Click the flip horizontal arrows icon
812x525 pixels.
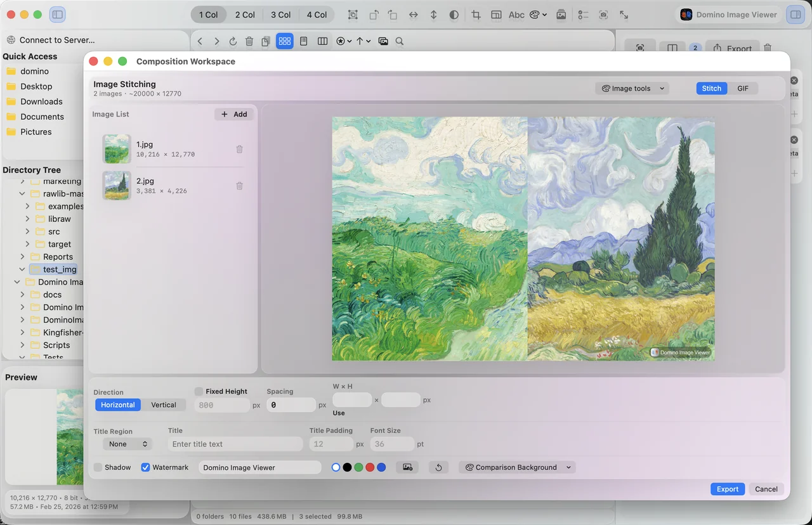click(x=413, y=15)
